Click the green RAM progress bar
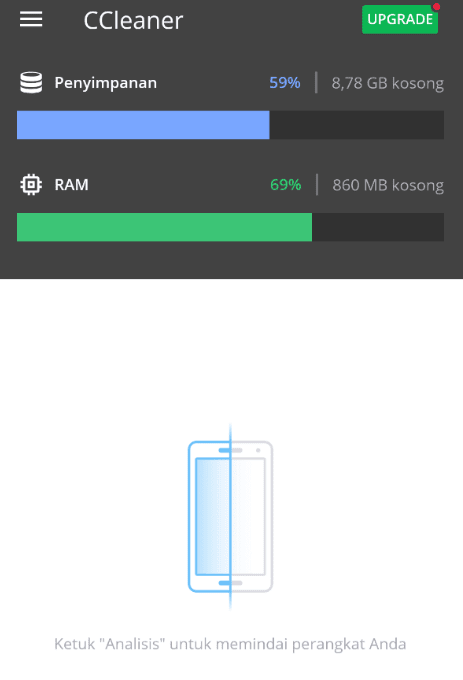463x680 pixels. coord(164,227)
